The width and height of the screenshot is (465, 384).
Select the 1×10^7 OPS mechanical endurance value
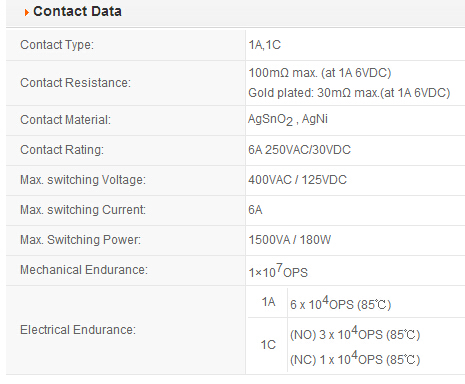coord(278,271)
